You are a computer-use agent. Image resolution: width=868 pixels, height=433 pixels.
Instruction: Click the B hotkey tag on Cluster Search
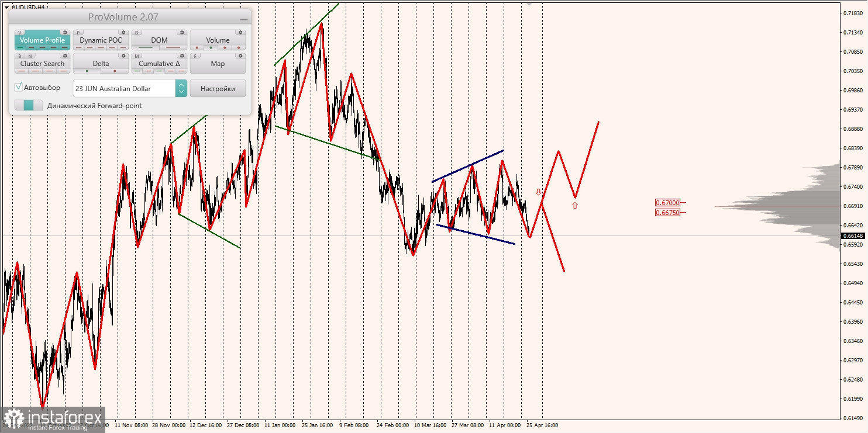[20, 56]
